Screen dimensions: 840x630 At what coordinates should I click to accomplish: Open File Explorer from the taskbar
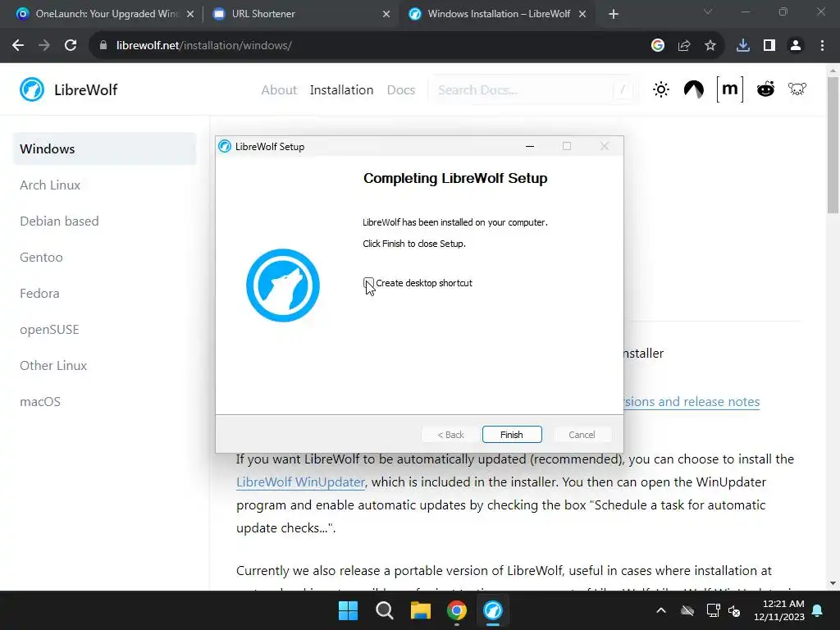click(x=421, y=610)
